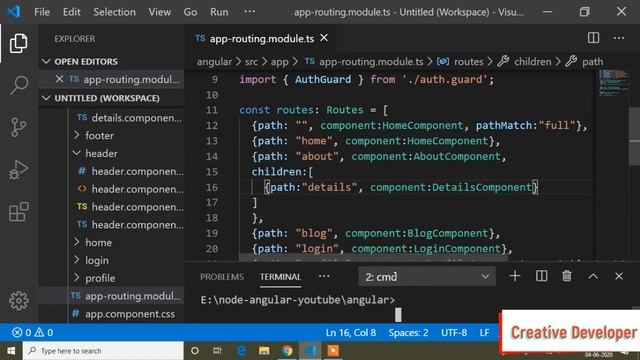Kill terminal with trash icon
640x360 pixels.
[x=567, y=276]
